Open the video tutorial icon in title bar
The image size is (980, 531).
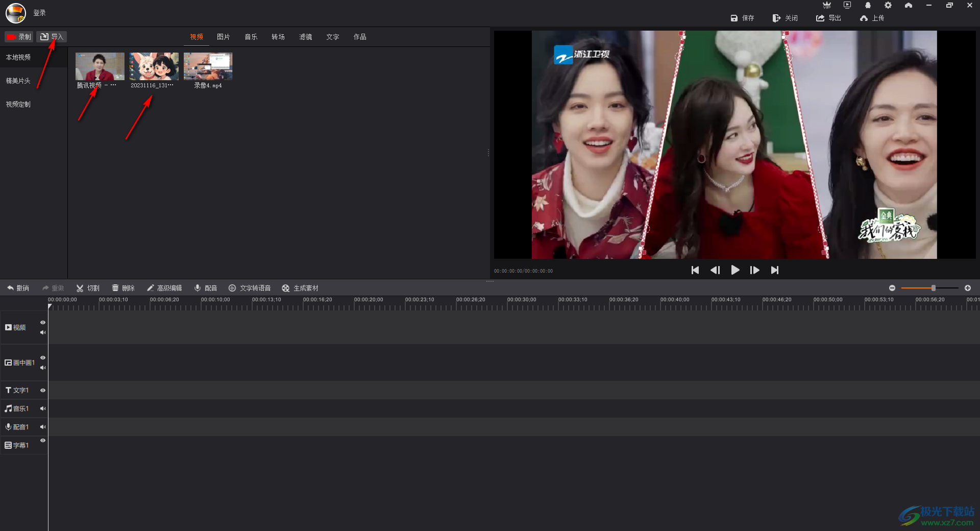coord(847,5)
